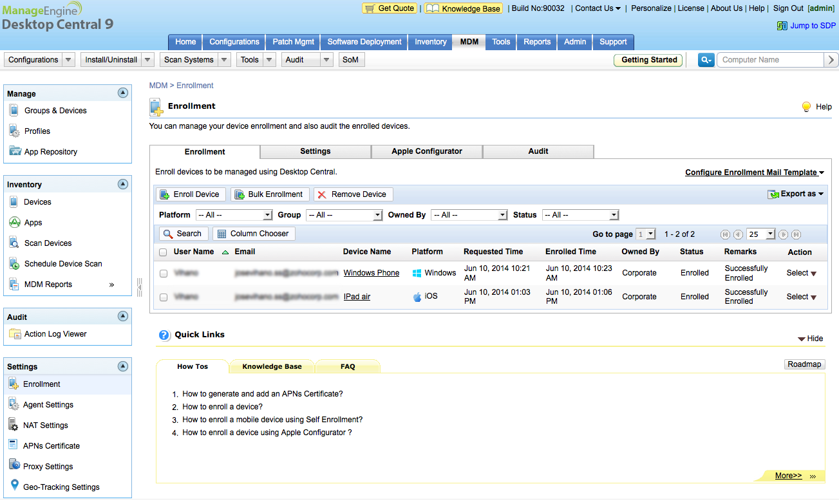Switch to the Apple Configurator tab
Image resolution: width=839 pixels, height=504 pixels.
click(427, 151)
